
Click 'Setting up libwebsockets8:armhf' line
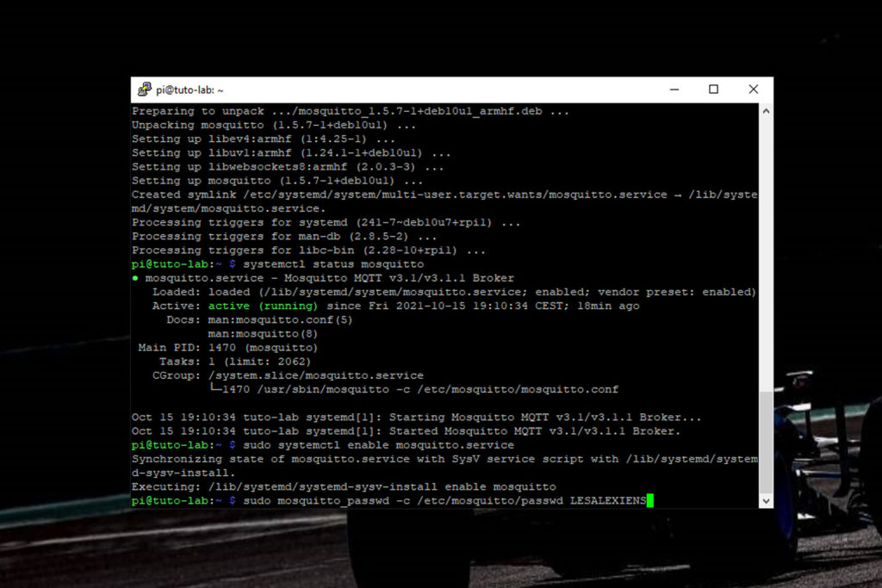coord(288,166)
